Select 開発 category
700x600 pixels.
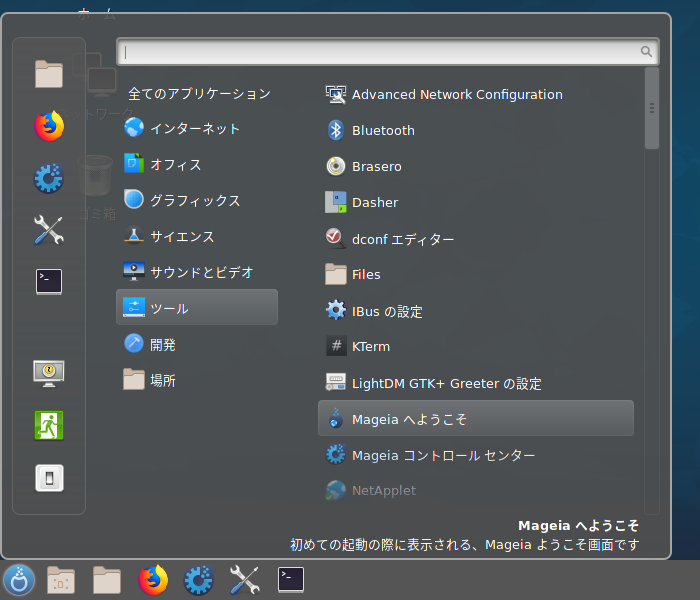(197, 344)
